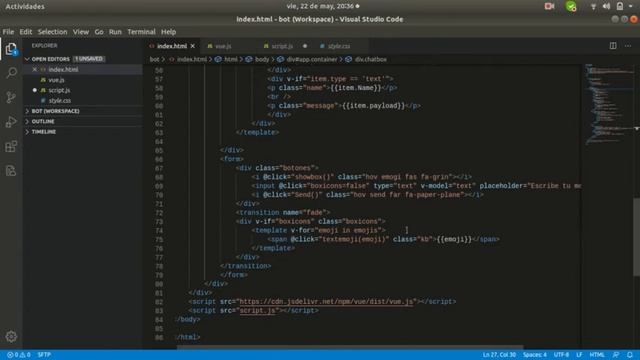Close the index.html editor tab
Image resolution: width=640 pixels, height=360 pixels.
pos(193,46)
